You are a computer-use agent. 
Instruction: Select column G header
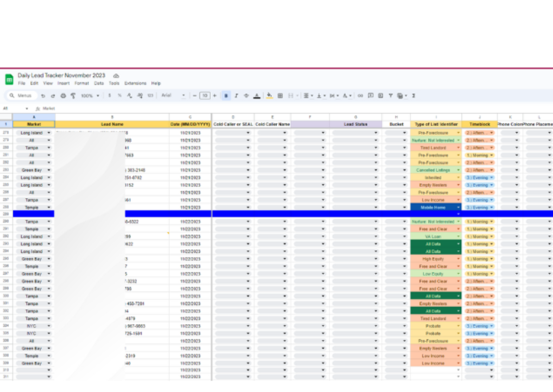(356, 117)
